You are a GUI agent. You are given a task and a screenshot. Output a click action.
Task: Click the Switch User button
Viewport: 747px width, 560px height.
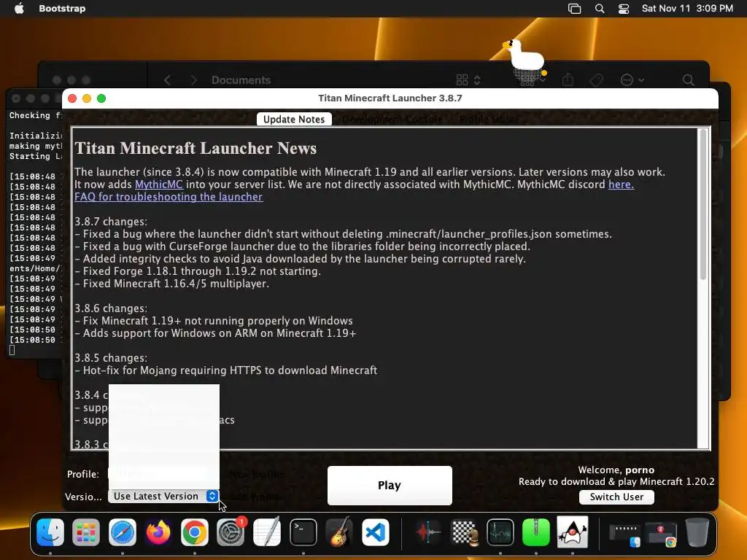tap(616, 497)
